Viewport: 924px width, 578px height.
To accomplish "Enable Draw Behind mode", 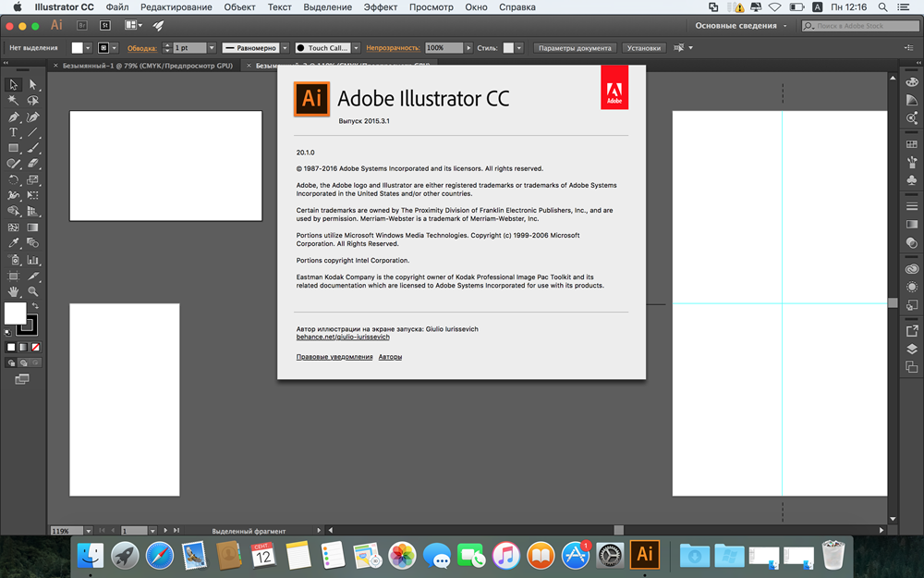I will pyautogui.click(x=23, y=363).
